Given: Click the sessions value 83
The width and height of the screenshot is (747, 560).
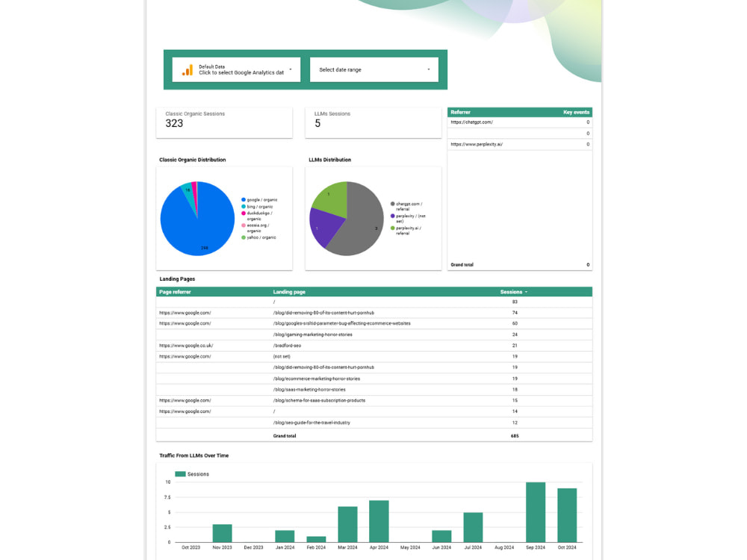Looking at the screenshot, I should pos(515,302).
